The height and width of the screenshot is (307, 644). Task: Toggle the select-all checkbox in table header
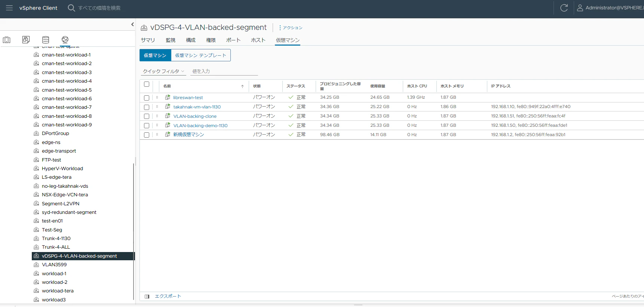[x=147, y=84]
